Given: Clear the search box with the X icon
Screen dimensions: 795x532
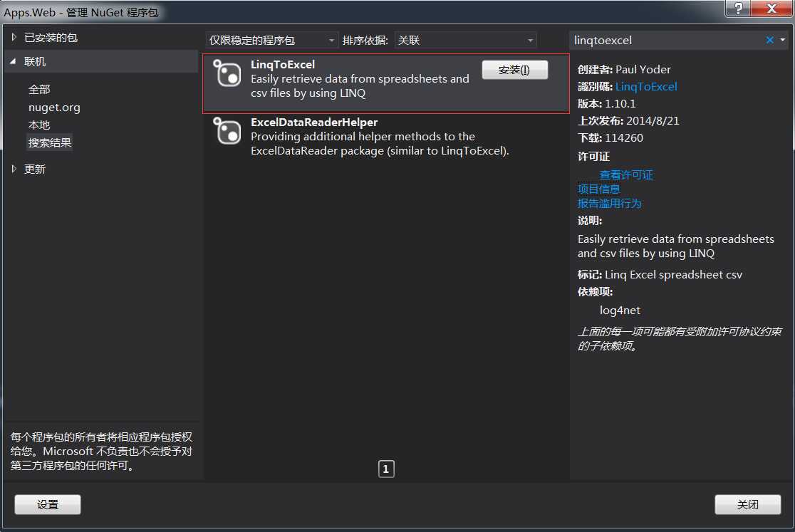Looking at the screenshot, I should [x=769, y=40].
